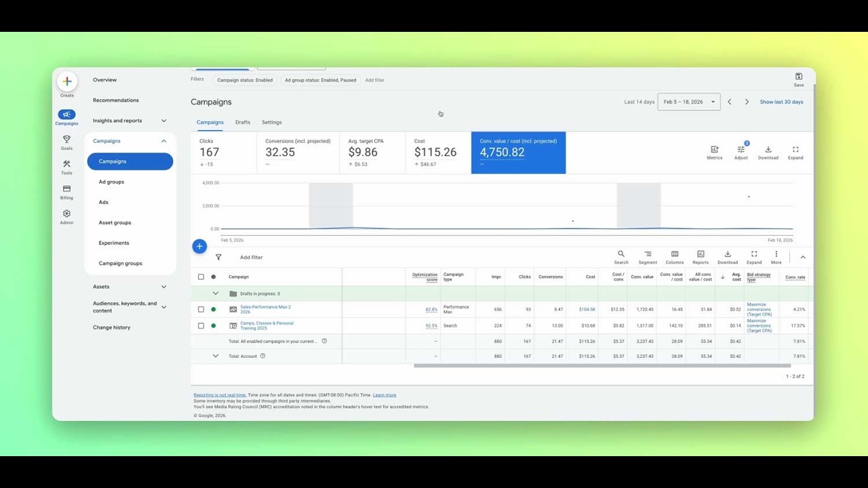This screenshot has width=868, height=488.
Task: Click green status dot for Sales-Performance Max-2
Action: pyautogui.click(x=214, y=309)
